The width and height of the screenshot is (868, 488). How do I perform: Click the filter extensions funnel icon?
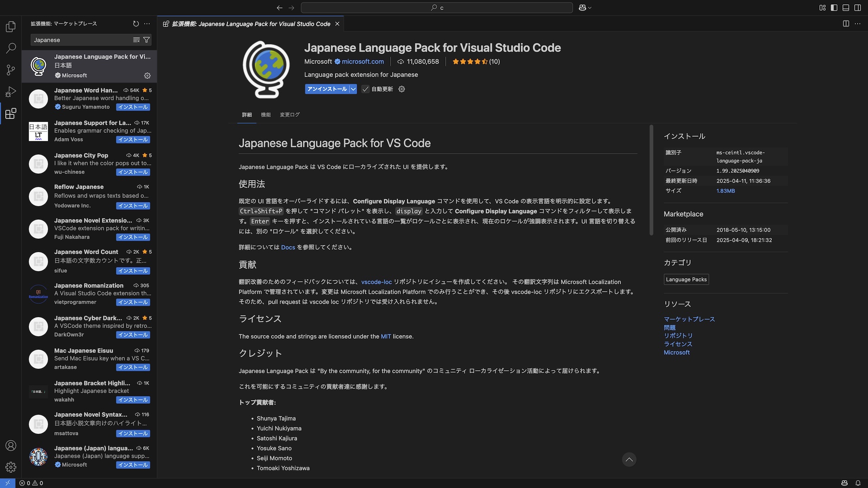pyautogui.click(x=146, y=40)
